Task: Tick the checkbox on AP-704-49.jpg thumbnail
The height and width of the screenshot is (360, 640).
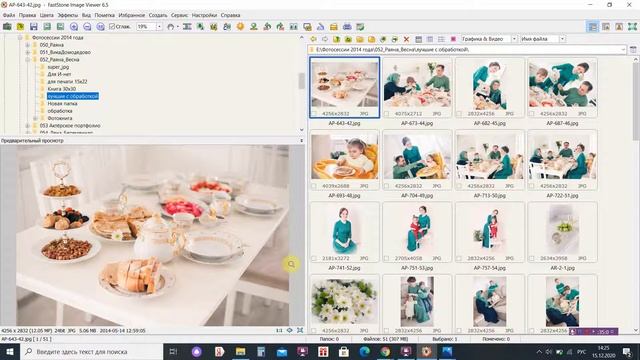Action: click(387, 186)
